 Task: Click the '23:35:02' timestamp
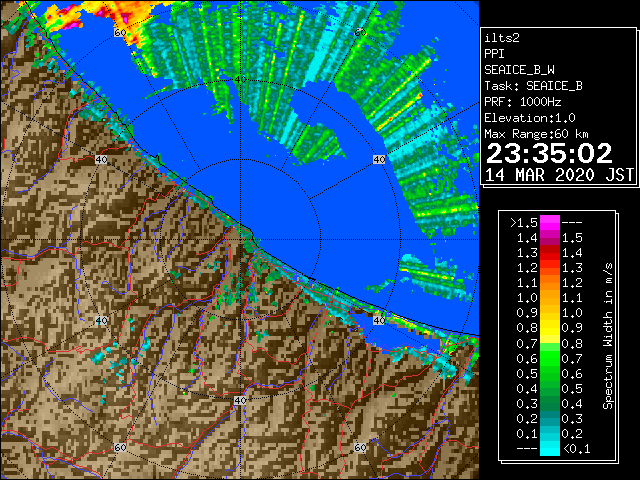tap(549, 154)
